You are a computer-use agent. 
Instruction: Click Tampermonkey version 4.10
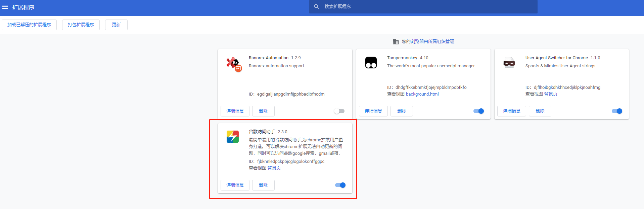424,58
